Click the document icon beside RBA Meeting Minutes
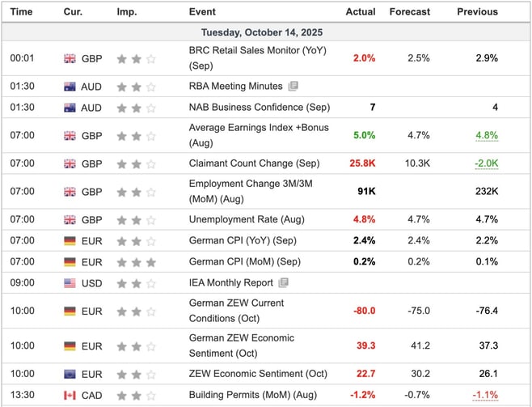Viewport: 532px width, 407px height. pos(293,86)
